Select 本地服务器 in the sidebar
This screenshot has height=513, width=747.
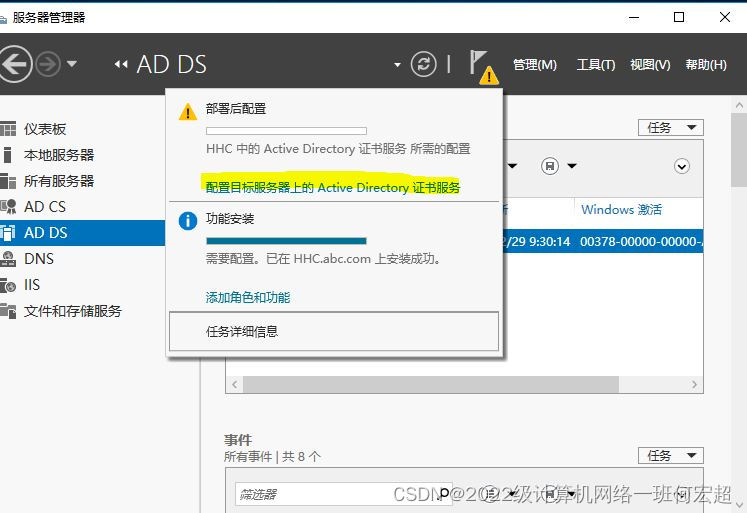pos(82,155)
